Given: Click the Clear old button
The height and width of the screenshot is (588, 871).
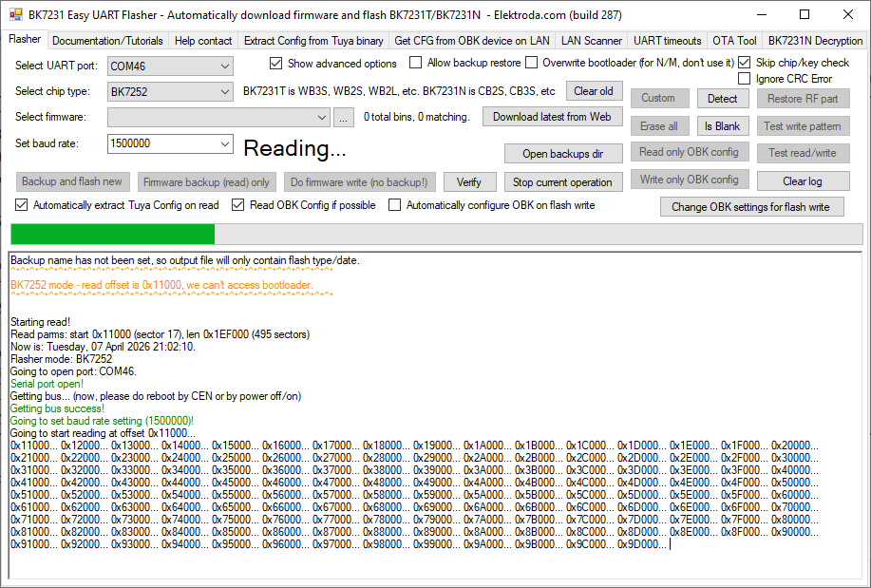Looking at the screenshot, I should pyautogui.click(x=594, y=91).
